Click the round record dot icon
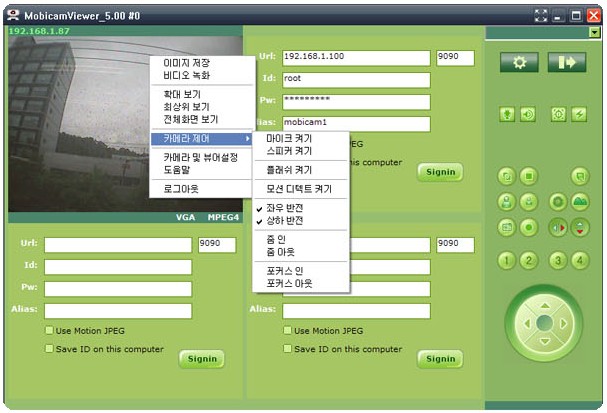 [529, 227]
